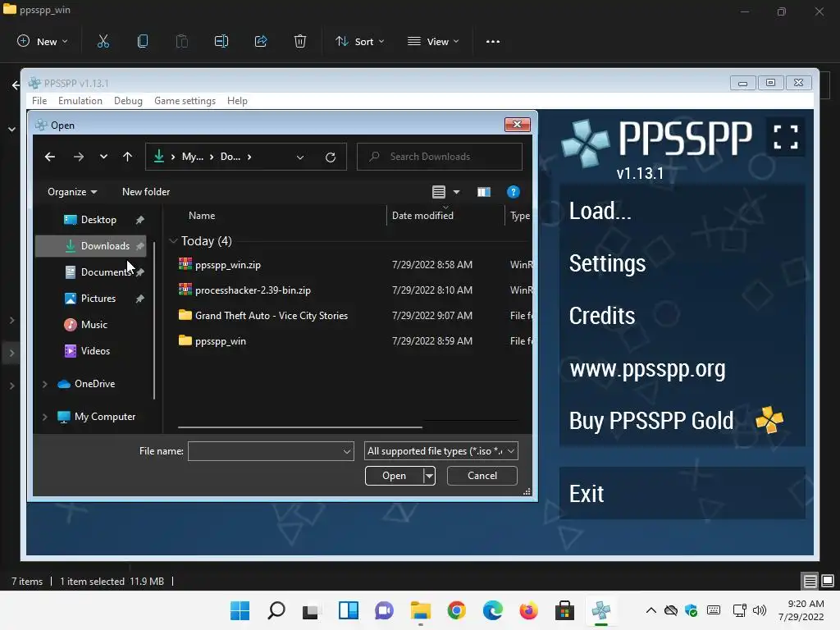
Task: Expand the OneDrive tree node
Action: [x=45, y=384]
